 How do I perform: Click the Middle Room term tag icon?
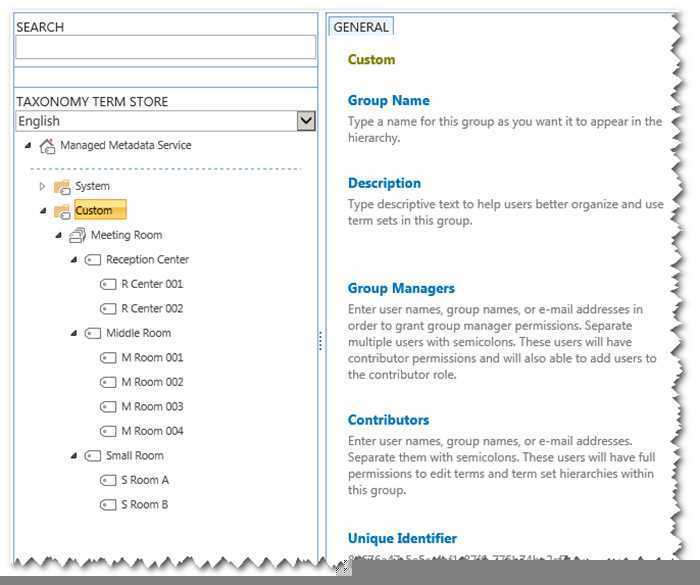tap(92, 333)
